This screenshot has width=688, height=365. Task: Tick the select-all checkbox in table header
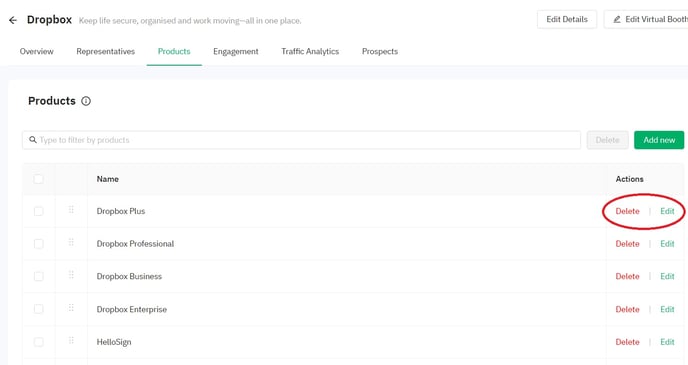coord(39,179)
